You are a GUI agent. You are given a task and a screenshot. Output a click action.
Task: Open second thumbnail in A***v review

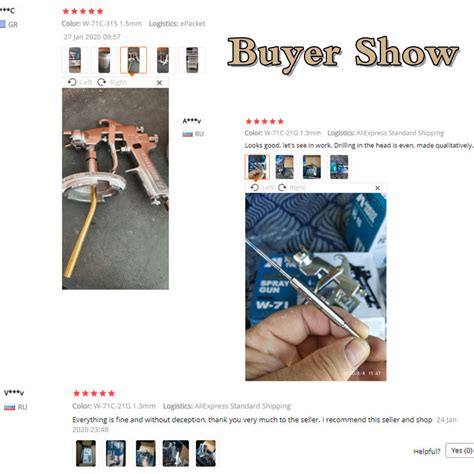point(284,167)
